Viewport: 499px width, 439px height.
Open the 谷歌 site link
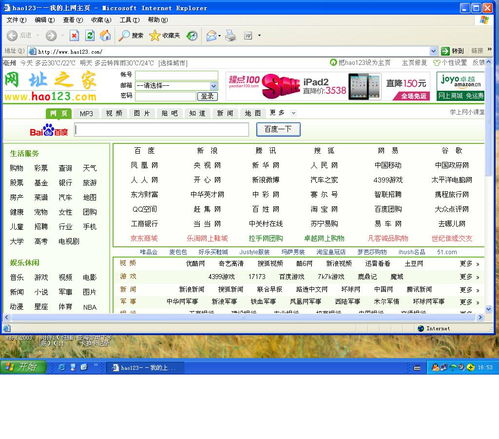pos(452,151)
